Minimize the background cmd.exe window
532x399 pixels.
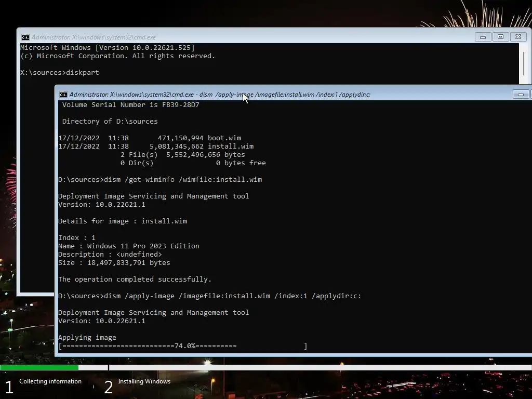click(x=483, y=37)
